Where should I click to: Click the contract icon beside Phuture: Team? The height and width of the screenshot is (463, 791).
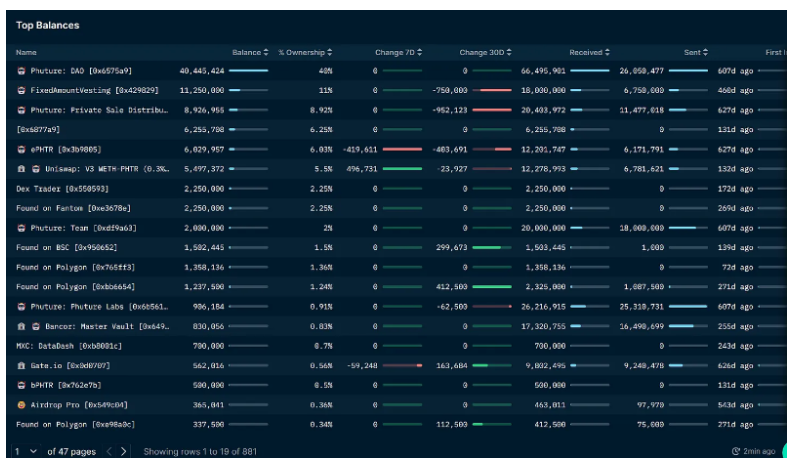coord(21,228)
